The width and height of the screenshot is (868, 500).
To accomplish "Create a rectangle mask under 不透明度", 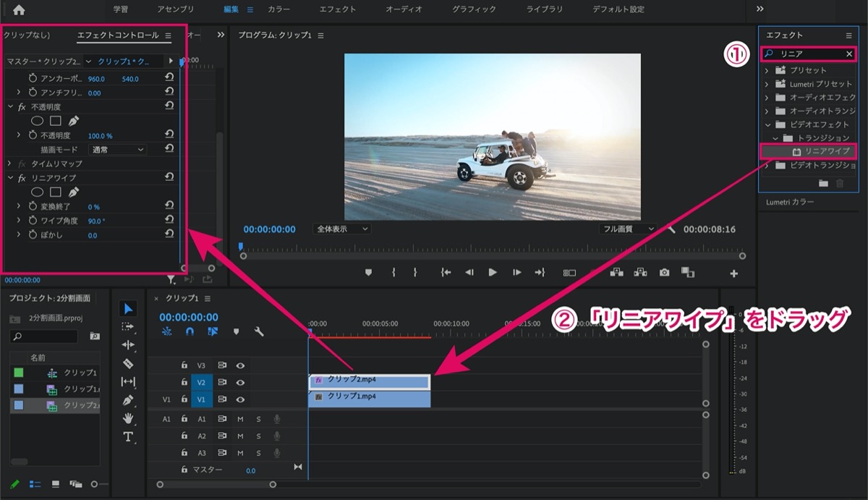I will pos(56,121).
